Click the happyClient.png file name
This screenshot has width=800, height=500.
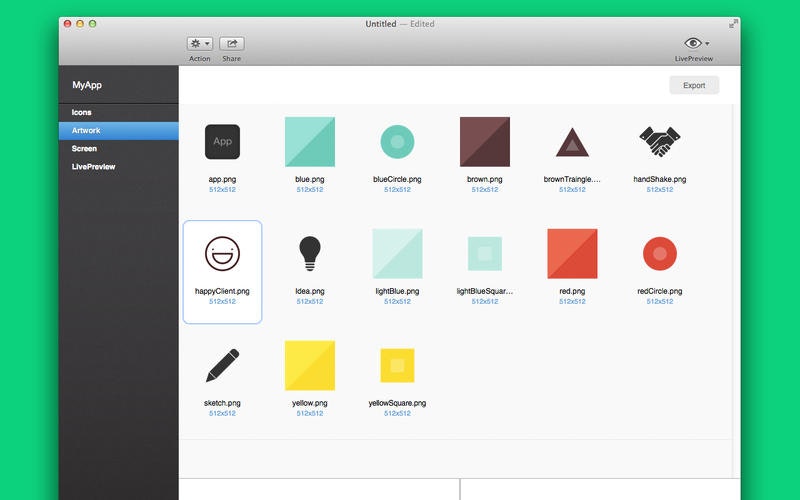click(x=222, y=291)
